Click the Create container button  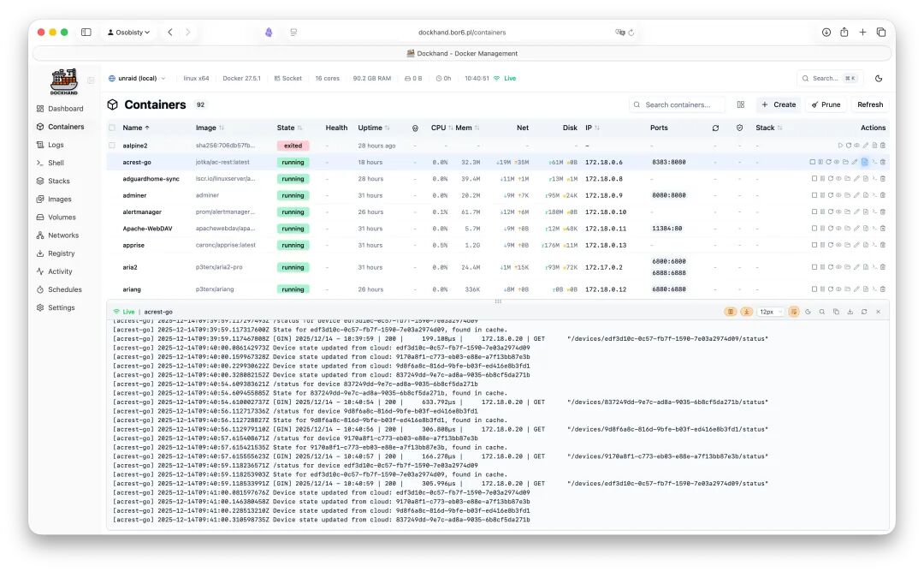click(x=779, y=104)
